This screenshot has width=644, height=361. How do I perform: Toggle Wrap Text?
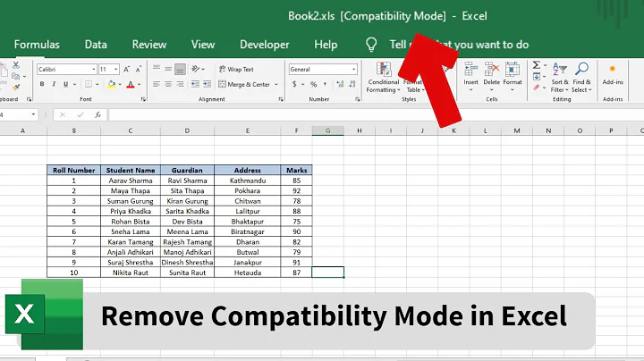[x=236, y=70]
